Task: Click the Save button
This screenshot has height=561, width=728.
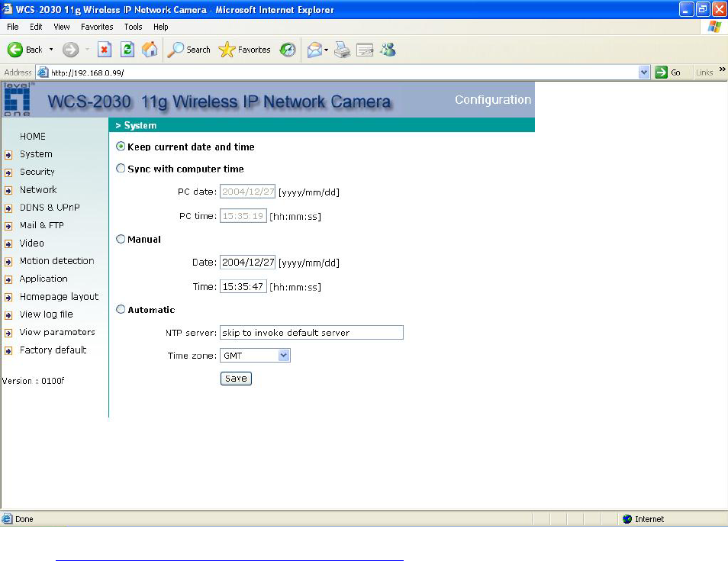Action: pyautogui.click(x=236, y=378)
